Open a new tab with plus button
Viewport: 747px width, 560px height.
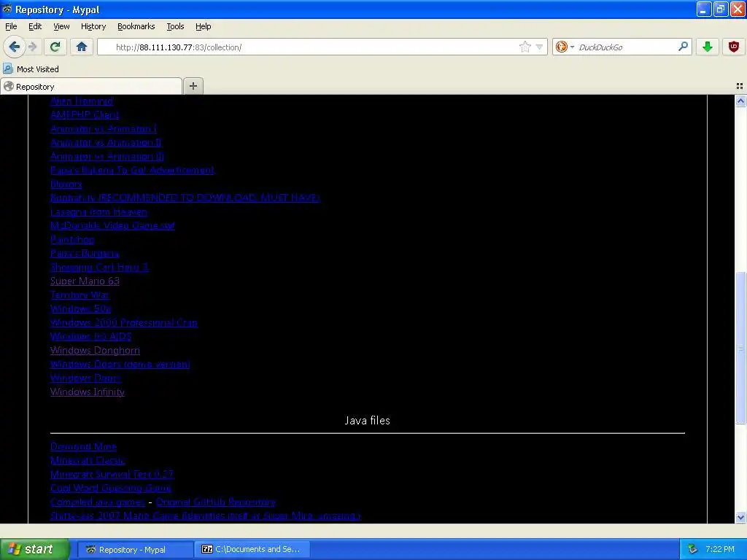(193, 86)
